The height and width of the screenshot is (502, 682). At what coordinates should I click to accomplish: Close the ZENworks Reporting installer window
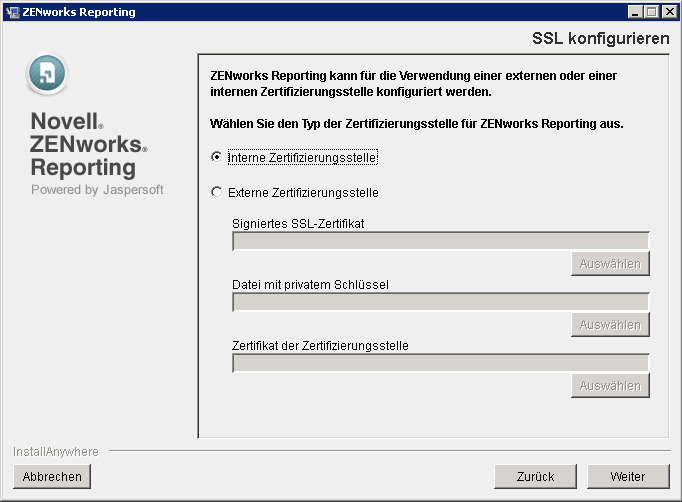pyautogui.click(x=668, y=12)
